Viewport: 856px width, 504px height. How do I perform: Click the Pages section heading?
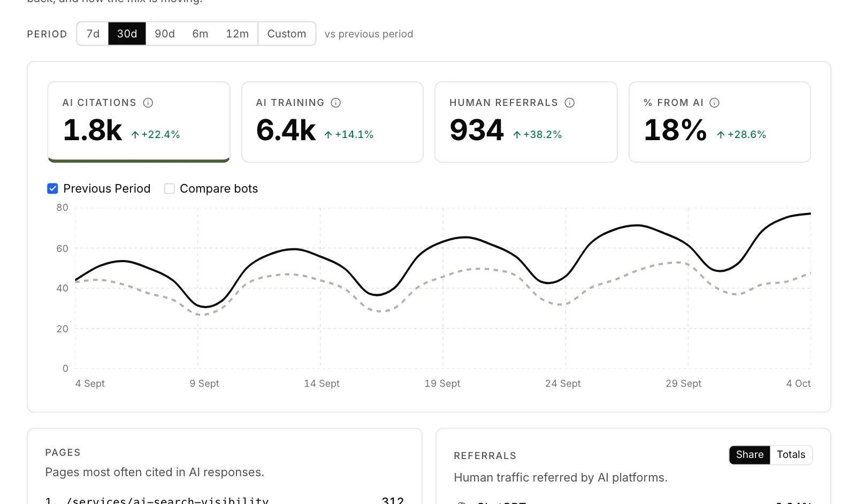[63, 453]
